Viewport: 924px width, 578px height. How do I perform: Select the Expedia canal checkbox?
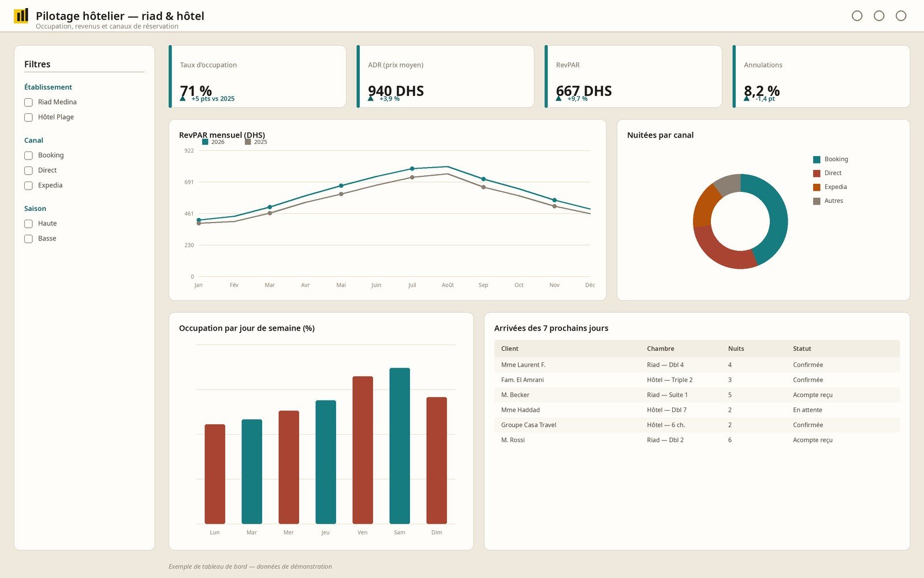(x=28, y=186)
